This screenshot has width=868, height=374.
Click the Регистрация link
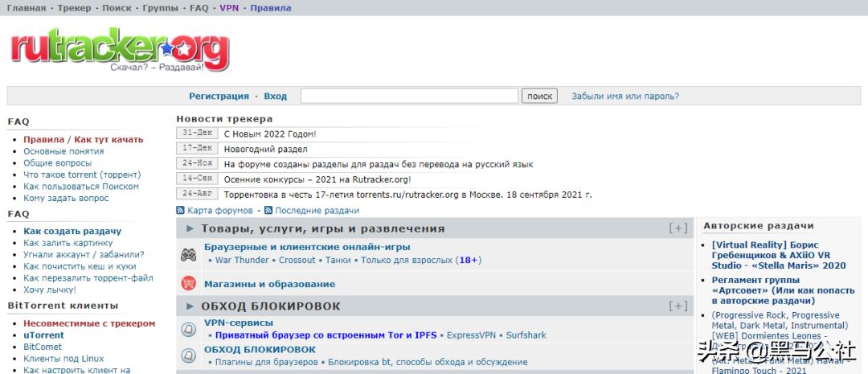pos(219,96)
